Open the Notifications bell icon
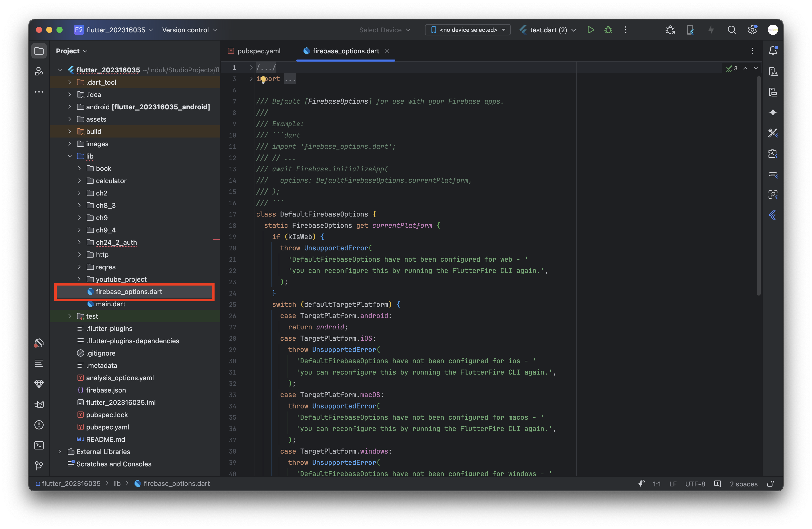 (x=773, y=51)
